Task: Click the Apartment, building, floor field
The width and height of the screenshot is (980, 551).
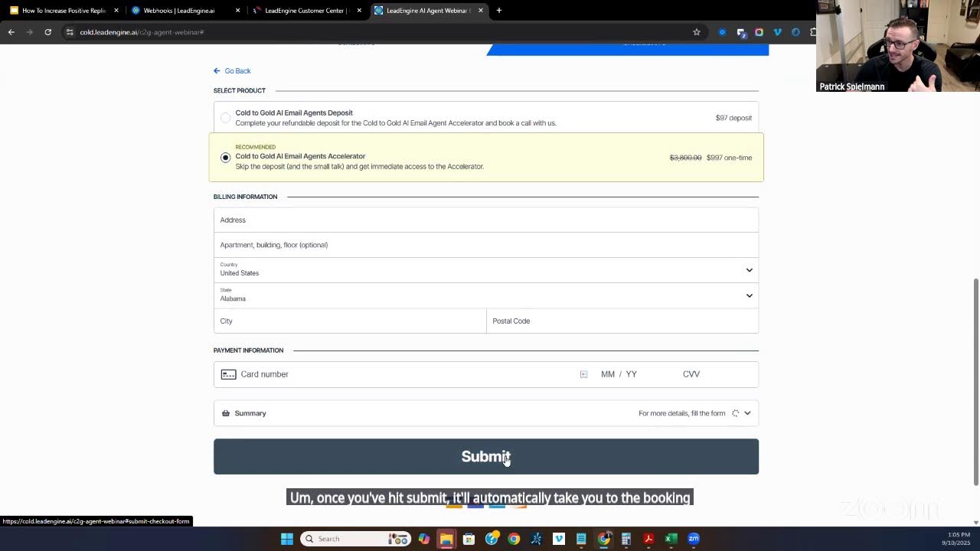Action: point(486,245)
